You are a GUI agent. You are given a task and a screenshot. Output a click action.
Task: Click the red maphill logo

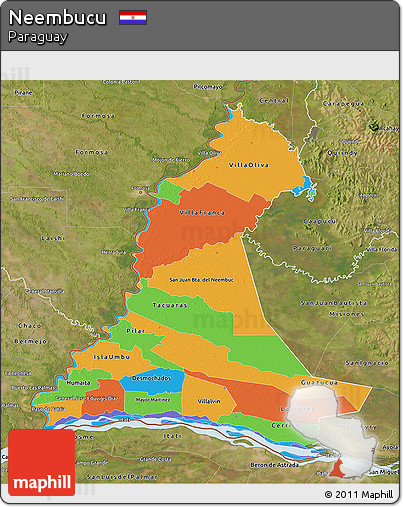click(x=42, y=462)
